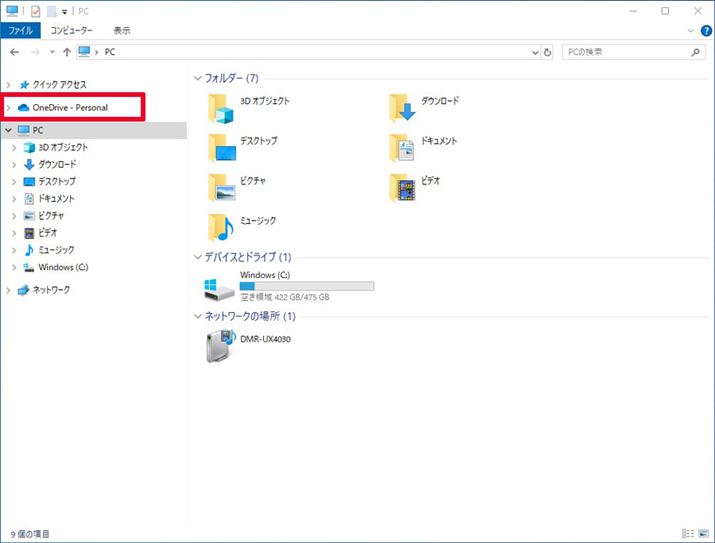Click the up arrow navigation button
The image size is (715, 543).
[x=66, y=51]
